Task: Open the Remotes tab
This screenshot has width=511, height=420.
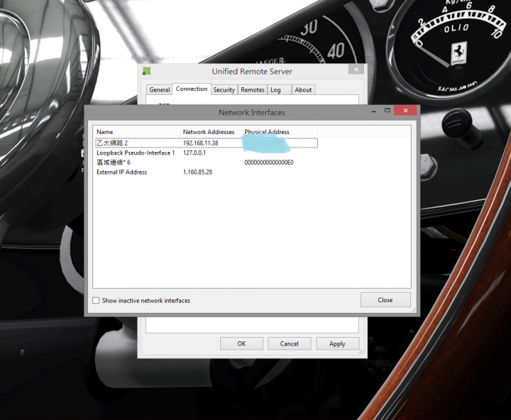Action: point(252,89)
